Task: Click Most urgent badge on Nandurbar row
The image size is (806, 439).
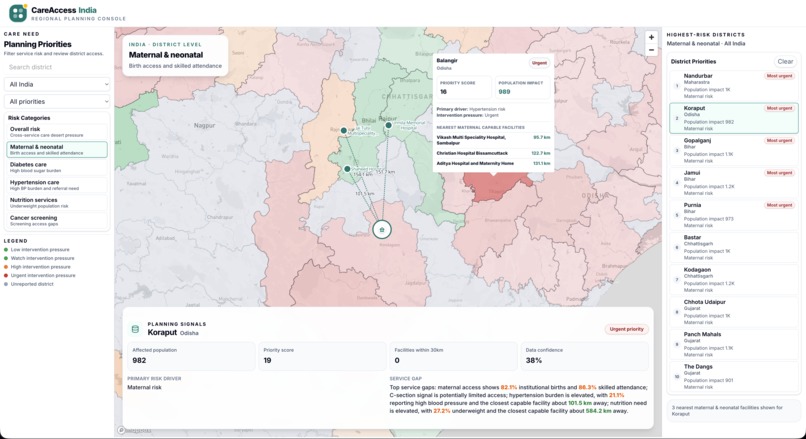Action: pos(779,76)
